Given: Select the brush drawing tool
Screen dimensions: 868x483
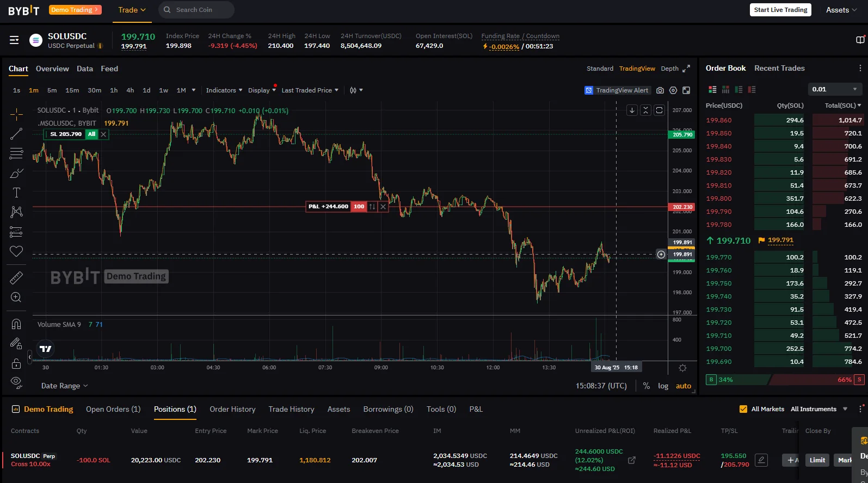Looking at the screenshot, I should [16, 173].
